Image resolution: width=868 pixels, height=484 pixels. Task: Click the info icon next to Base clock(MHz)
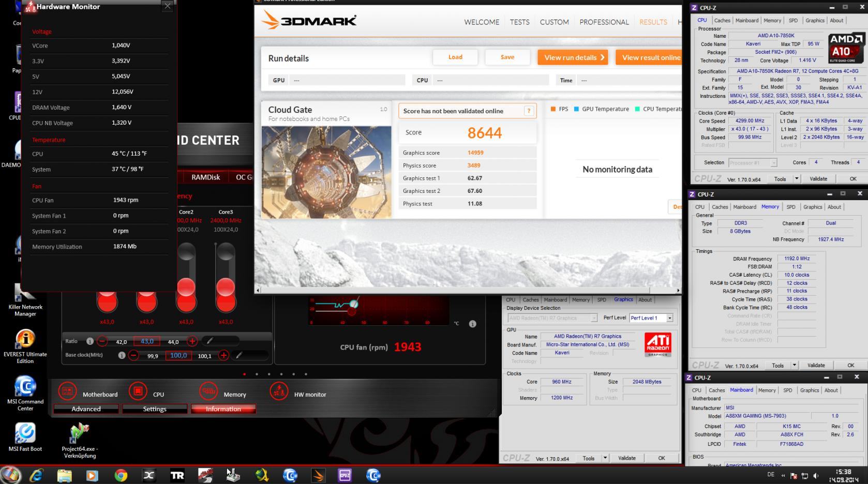(x=122, y=355)
